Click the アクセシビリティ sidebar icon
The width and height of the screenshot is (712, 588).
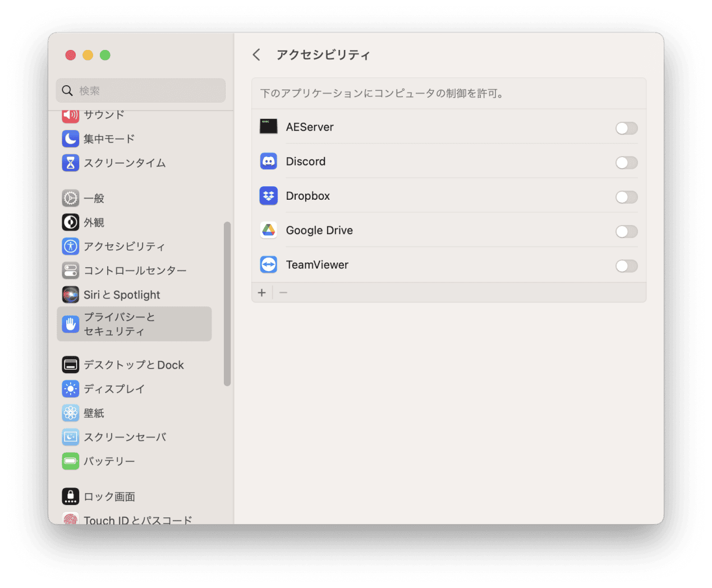pos(71,246)
